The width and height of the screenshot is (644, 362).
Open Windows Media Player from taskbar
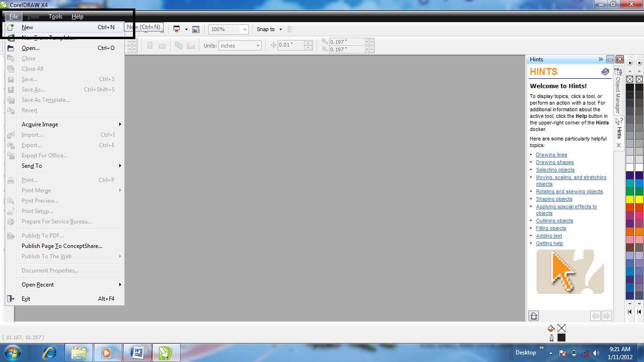[107, 353]
